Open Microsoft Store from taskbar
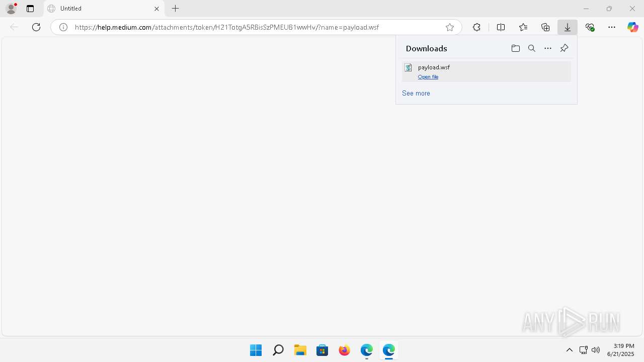Image resolution: width=644 pixels, height=362 pixels. [322, 350]
